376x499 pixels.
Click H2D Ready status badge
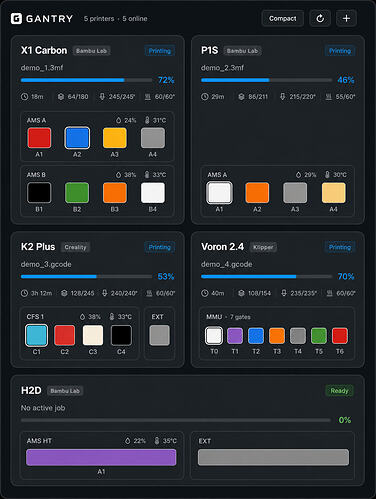[339, 390]
